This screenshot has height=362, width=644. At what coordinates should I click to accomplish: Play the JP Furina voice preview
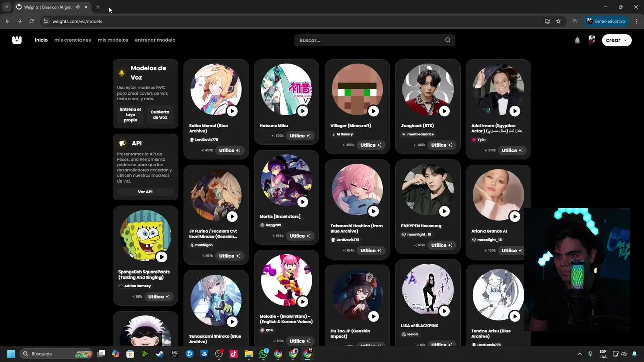(x=232, y=217)
